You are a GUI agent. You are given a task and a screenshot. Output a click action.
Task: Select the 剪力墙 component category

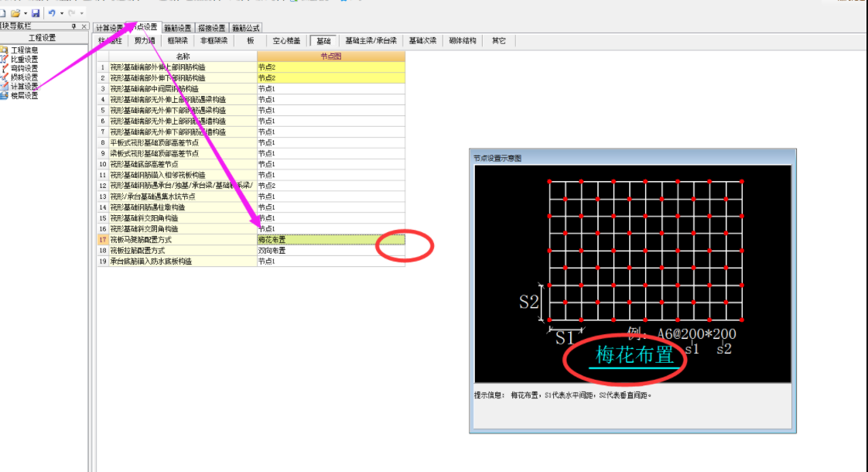pyautogui.click(x=145, y=40)
